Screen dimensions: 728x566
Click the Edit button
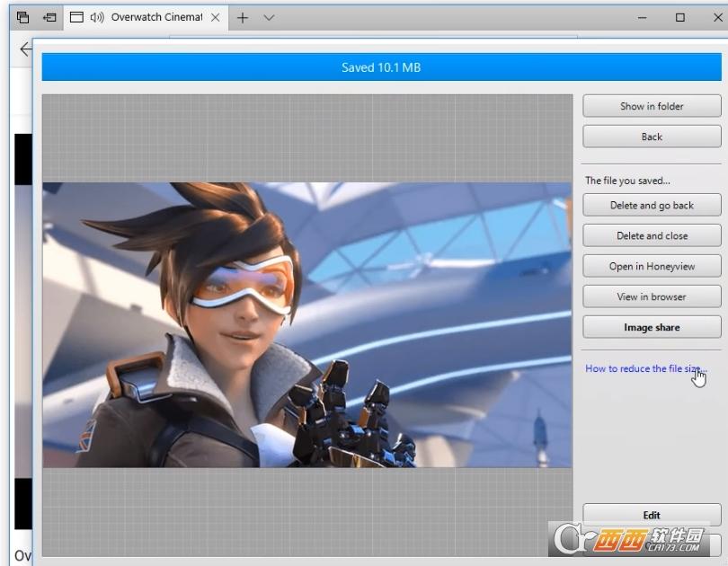[x=652, y=515]
